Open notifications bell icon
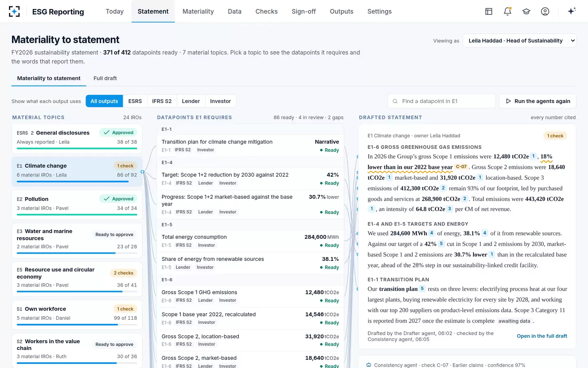 click(x=508, y=11)
